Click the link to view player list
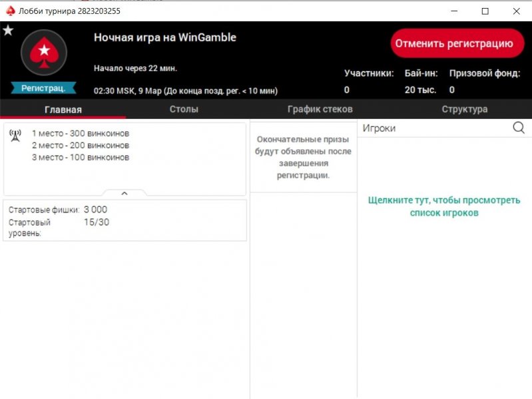532x399 pixels. pos(444,206)
